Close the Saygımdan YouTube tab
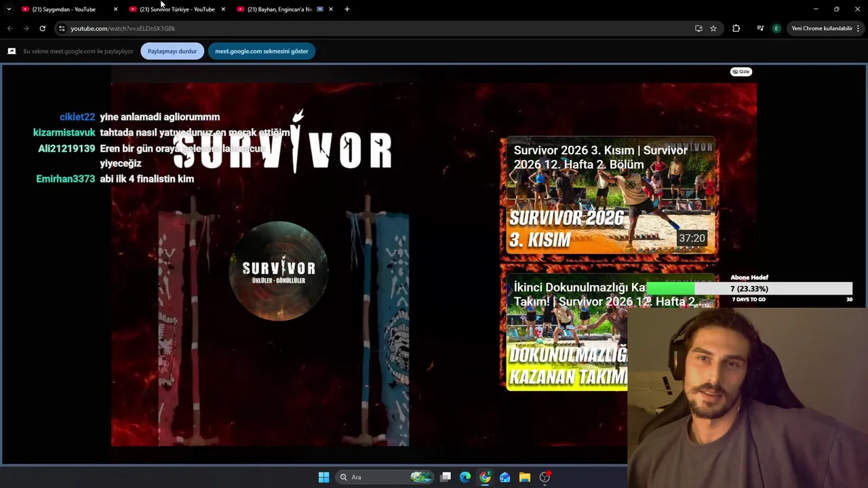The height and width of the screenshot is (488, 868). coord(115,9)
